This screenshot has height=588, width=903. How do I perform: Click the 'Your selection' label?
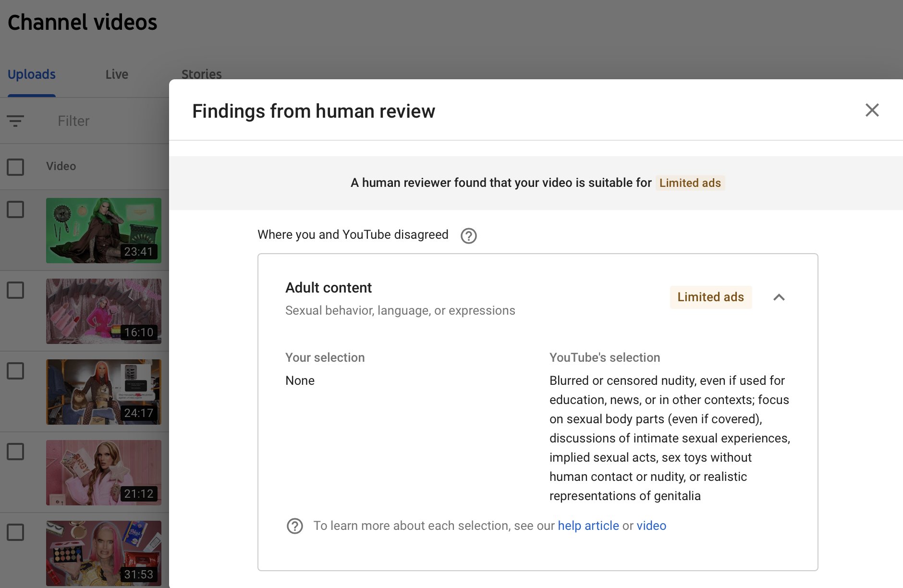click(x=325, y=357)
